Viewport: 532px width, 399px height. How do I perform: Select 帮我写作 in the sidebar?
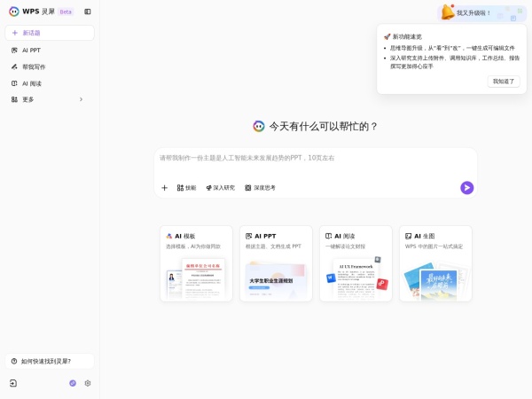click(x=34, y=66)
